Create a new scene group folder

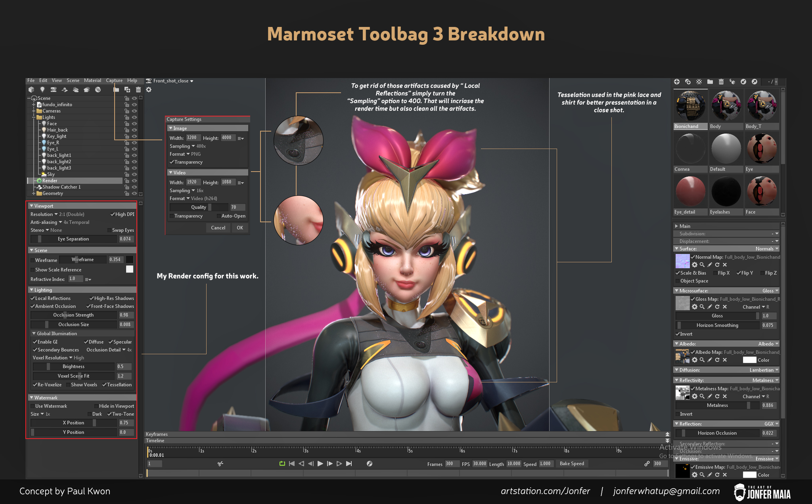(x=116, y=90)
